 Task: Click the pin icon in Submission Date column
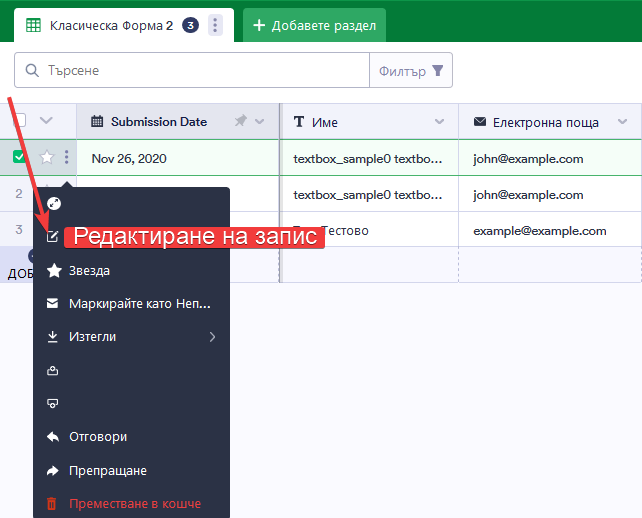tap(241, 121)
